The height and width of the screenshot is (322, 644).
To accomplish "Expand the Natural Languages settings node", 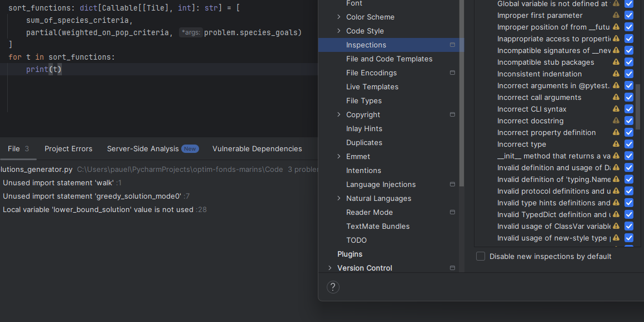I will pos(339,198).
